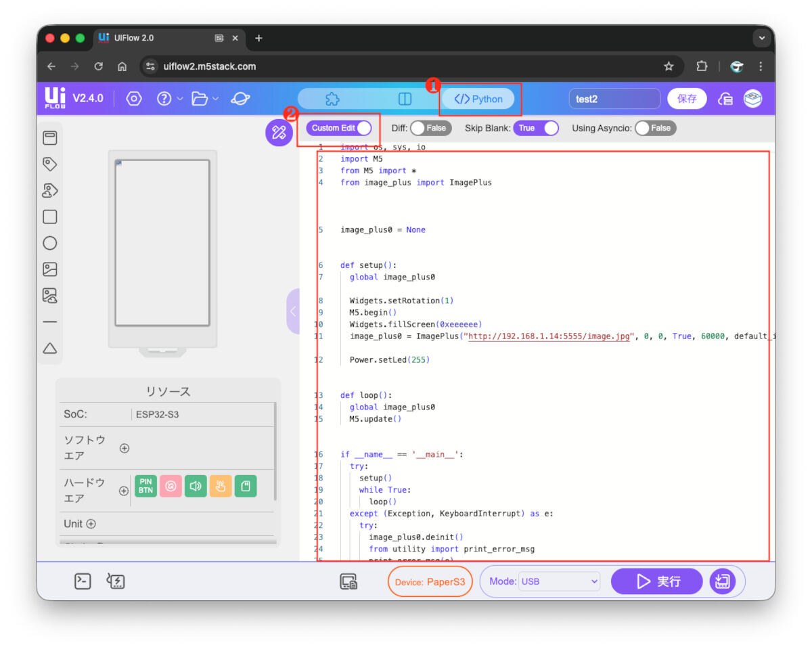Expand the Unit section in resources panel

pyautogui.click(x=91, y=523)
